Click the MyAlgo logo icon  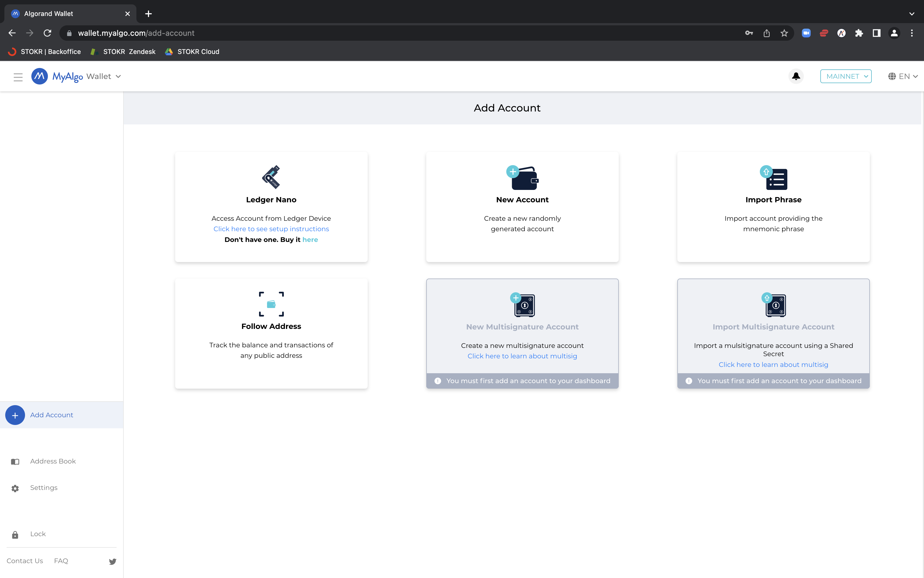pyautogui.click(x=39, y=77)
